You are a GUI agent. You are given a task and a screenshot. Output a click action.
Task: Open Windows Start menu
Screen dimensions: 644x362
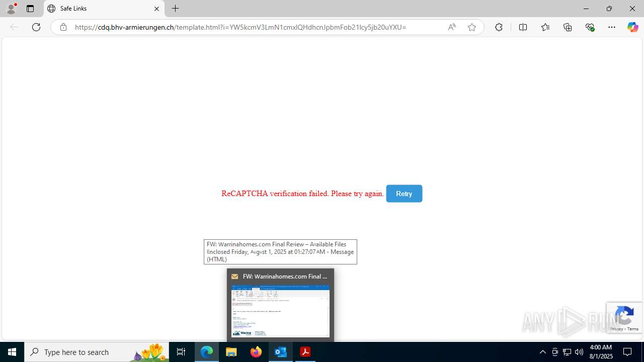click(x=12, y=352)
